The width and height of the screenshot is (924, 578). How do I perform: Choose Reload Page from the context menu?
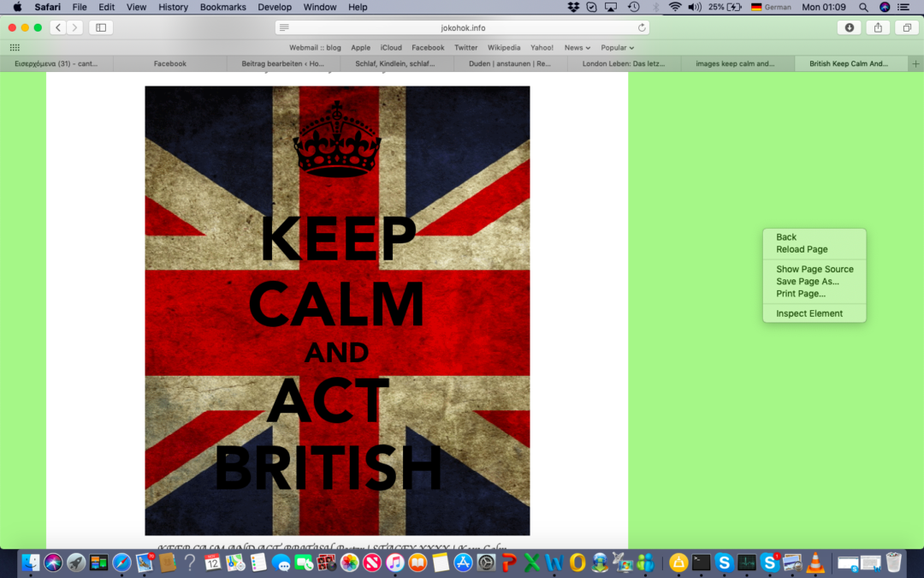814,249
